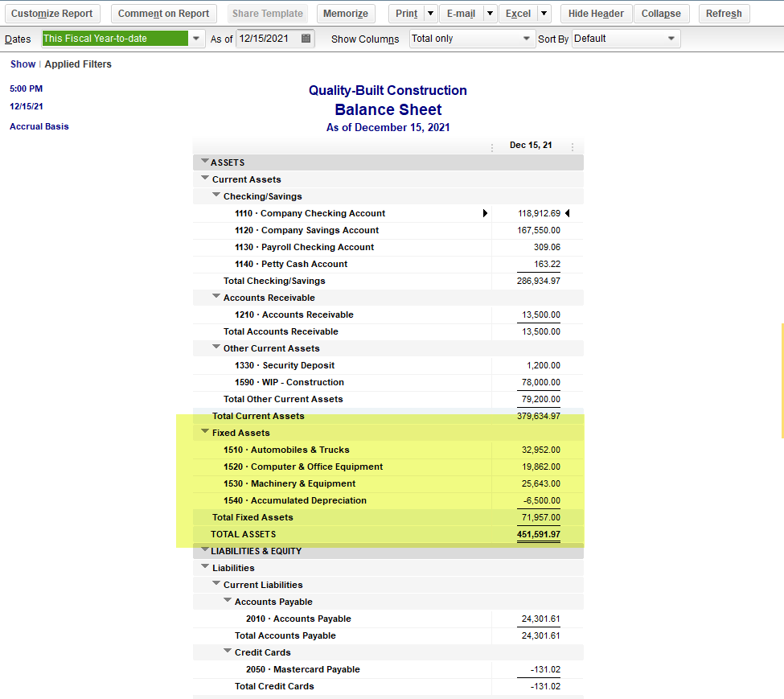Click the E-mail button
Screen dimensions: 784x699
pos(461,14)
